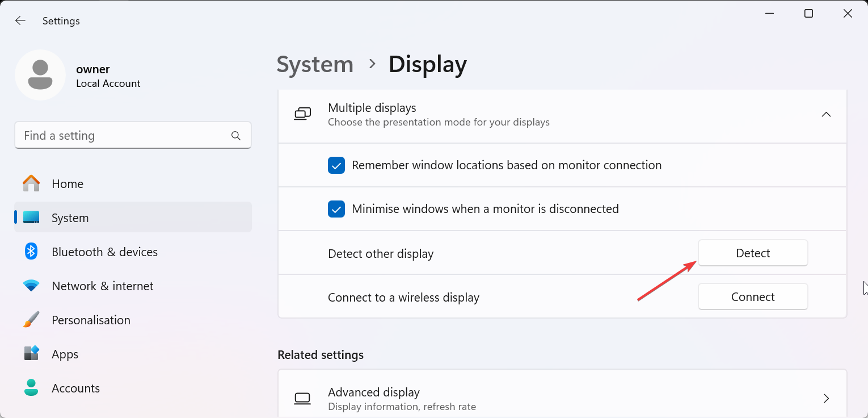
Task: Maximize the Settings window
Action: pos(808,14)
